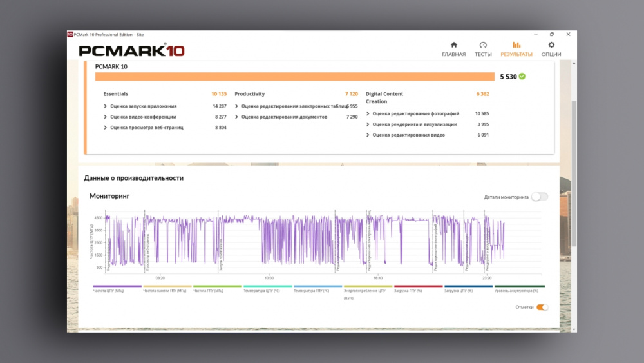Open the Тесты gauge icon
This screenshot has height=363, width=644.
tap(483, 44)
